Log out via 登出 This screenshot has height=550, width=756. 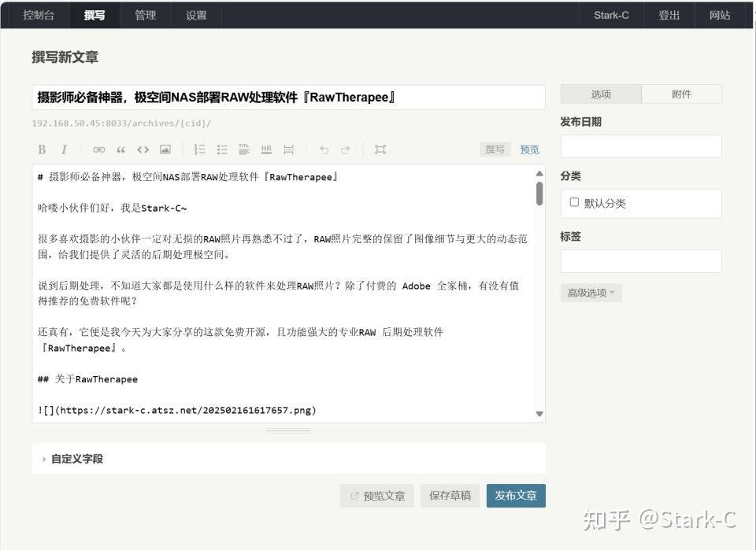point(669,15)
